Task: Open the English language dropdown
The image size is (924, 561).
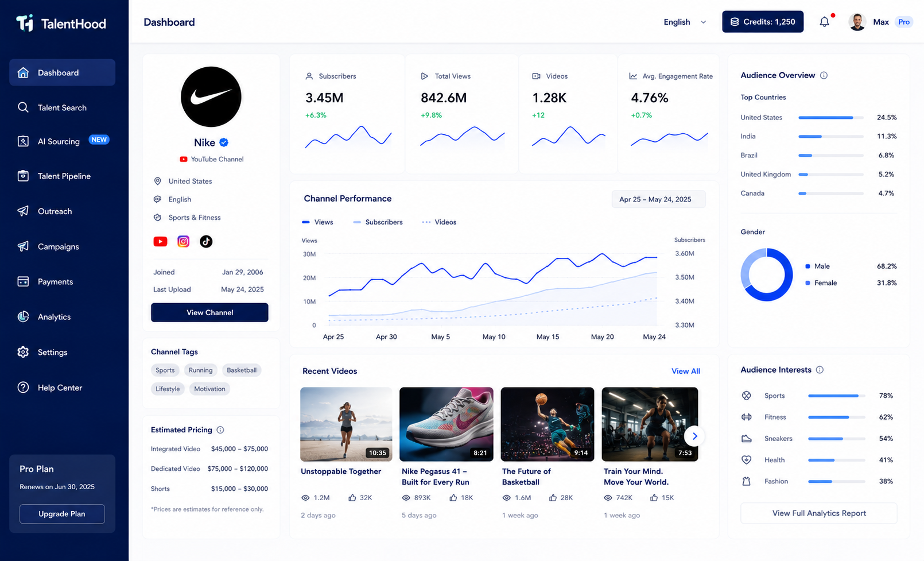Action: [x=685, y=22]
